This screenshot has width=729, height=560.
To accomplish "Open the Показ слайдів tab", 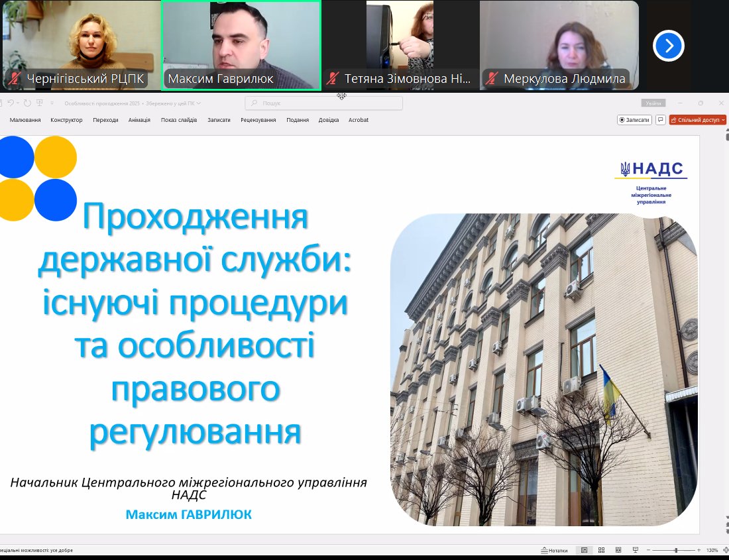I will point(179,120).
